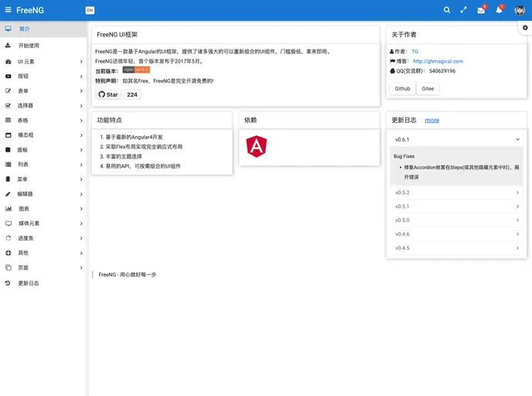Expand v0.4.5 changelog entry

(x=456, y=248)
